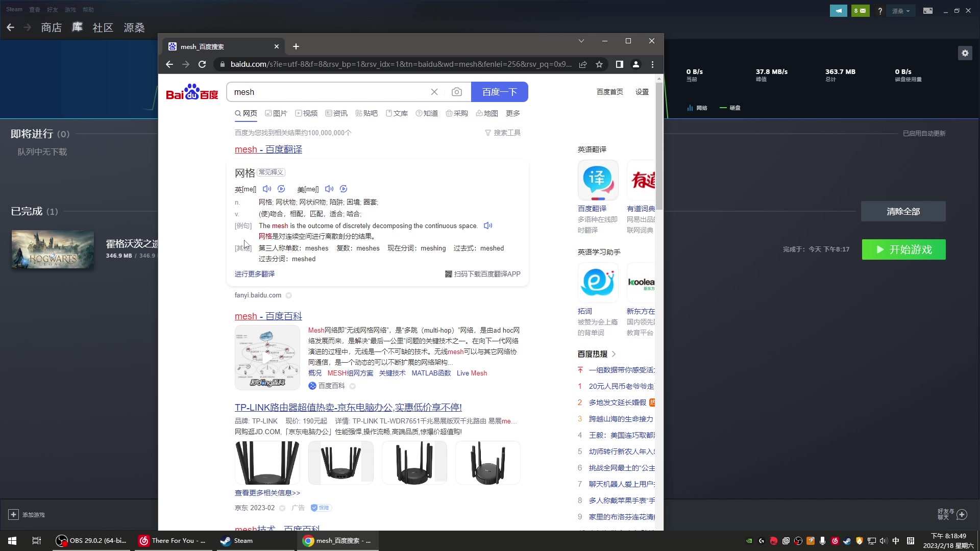
Task: Open Windows Task View icon
Action: [x=37, y=541]
